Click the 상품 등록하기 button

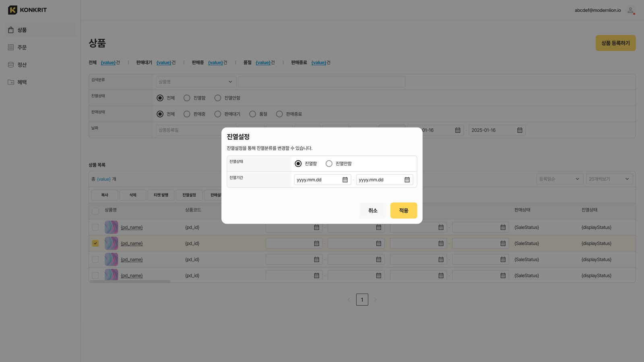615,43
